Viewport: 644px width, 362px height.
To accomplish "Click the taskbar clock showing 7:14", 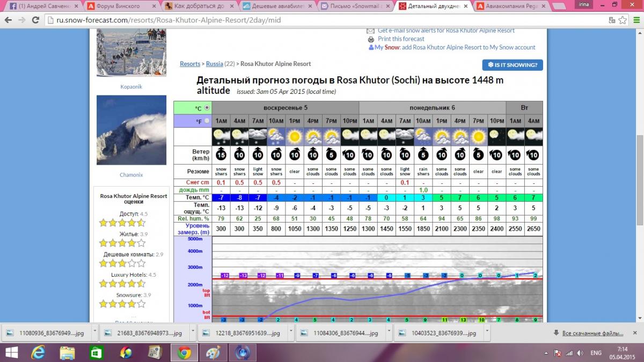I will (x=622, y=349).
